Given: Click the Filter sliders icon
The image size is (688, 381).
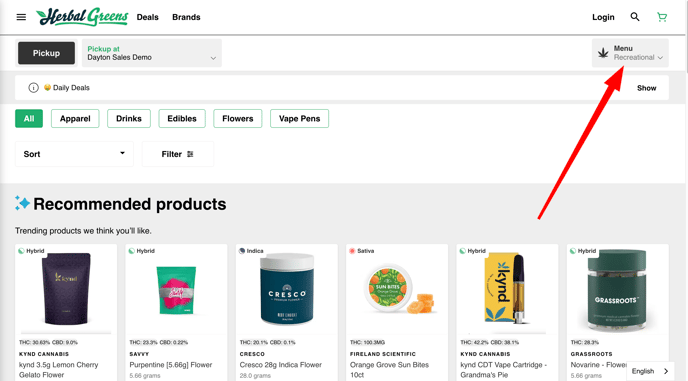Looking at the screenshot, I should [190, 154].
